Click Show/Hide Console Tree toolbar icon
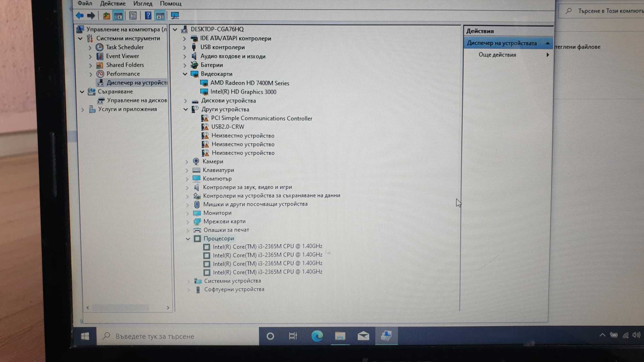644x362 pixels. pos(118,15)
